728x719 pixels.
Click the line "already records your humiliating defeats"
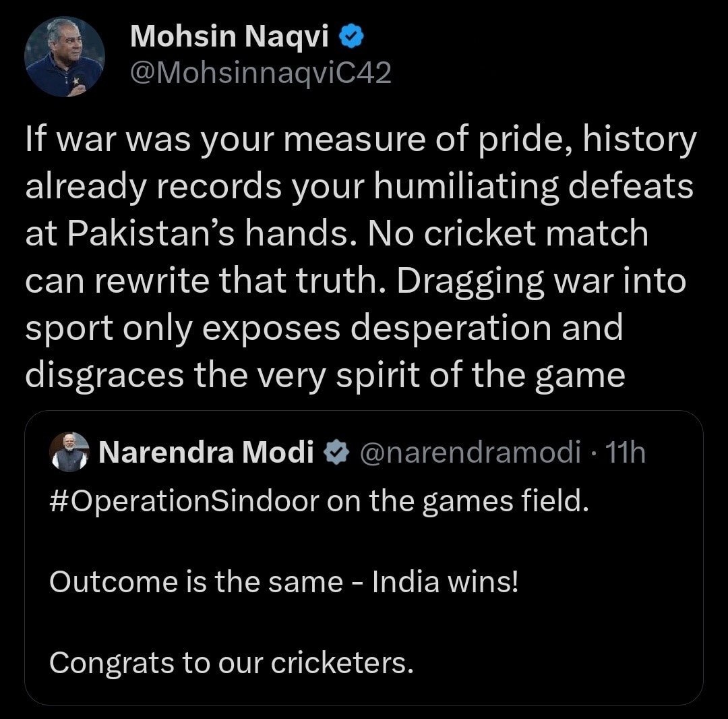click(359, 188)
